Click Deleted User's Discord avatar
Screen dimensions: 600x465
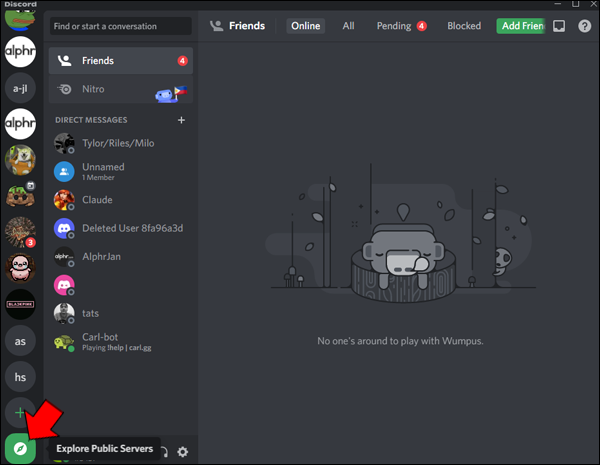click(64, 228)
